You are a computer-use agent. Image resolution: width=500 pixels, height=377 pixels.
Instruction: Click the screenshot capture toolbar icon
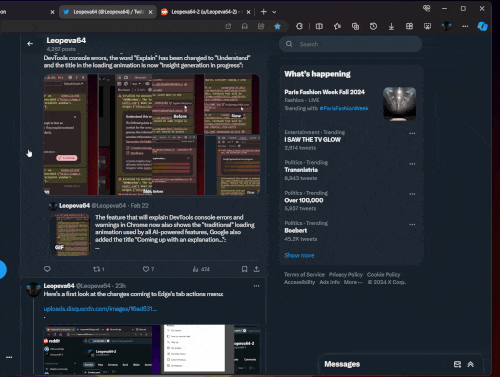coord(427,26)
